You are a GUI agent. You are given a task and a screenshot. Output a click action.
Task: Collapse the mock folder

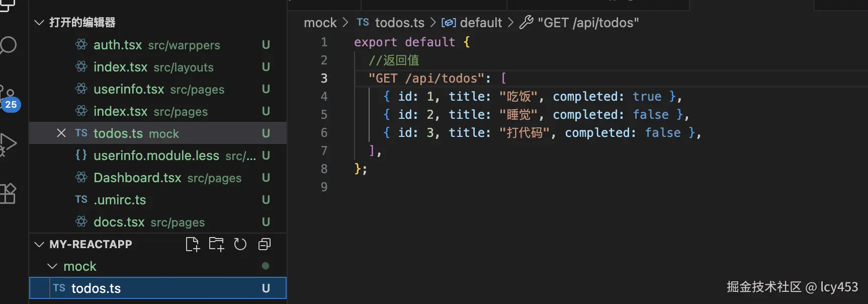click(52, 266)
